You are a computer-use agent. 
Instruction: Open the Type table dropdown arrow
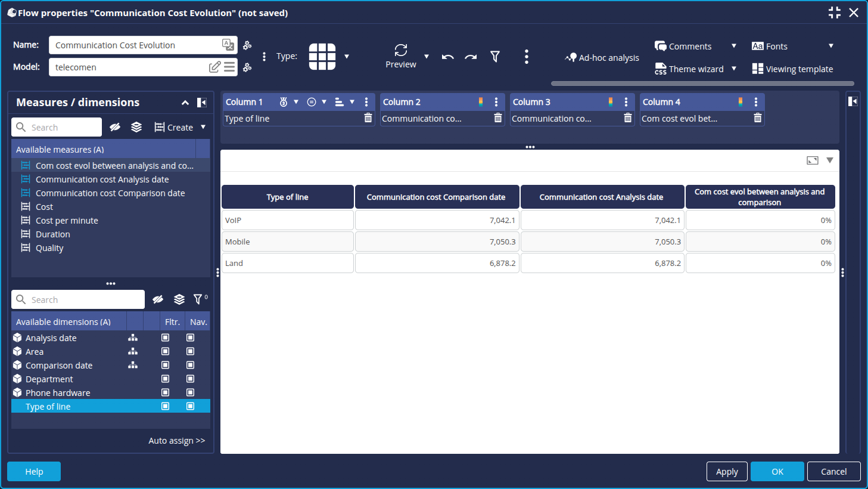[347, 57]
